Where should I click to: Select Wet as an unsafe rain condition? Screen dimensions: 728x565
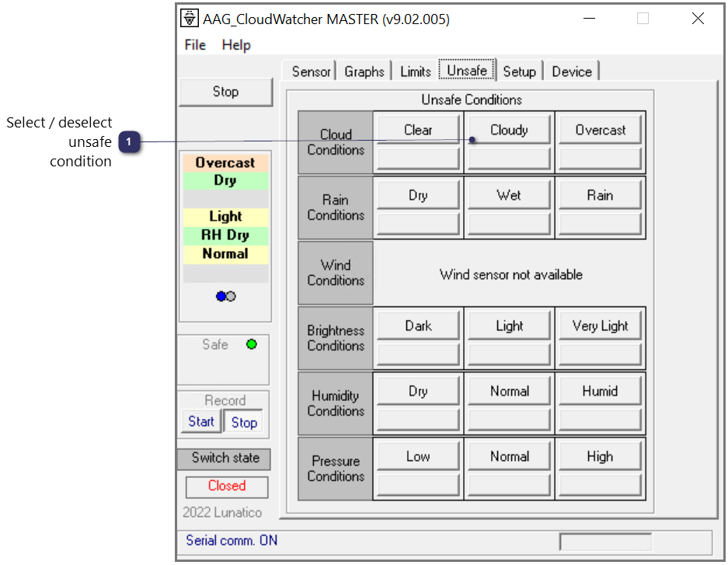click(x=509, y=195)
